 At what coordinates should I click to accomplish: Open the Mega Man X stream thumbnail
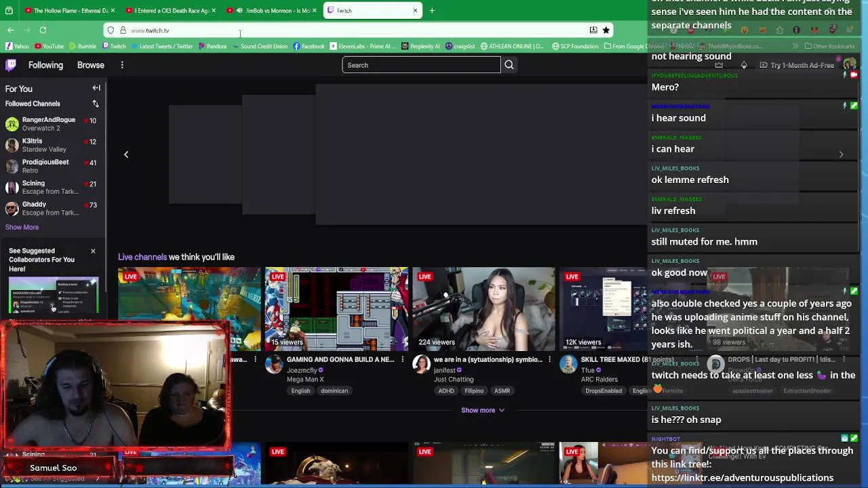(x=336, y=308)
